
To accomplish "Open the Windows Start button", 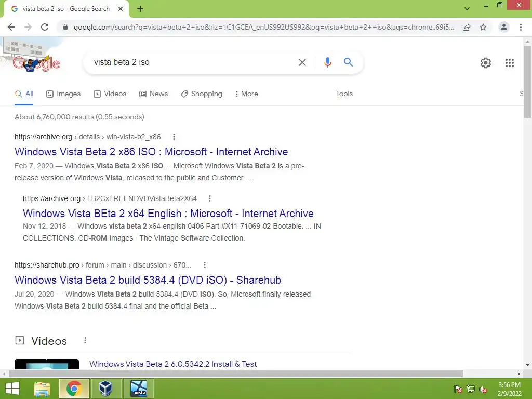I will [x=12, y=389].
